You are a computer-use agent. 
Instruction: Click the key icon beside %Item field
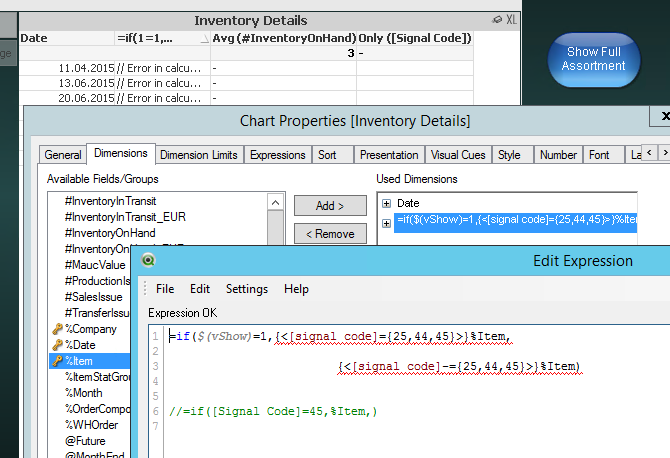click(57, 361)
